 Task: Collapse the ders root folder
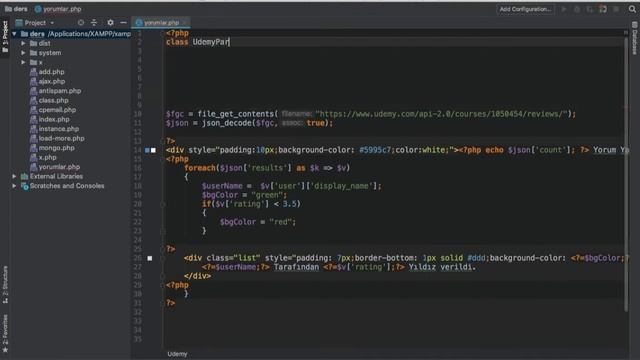click(x=15, y=34)
